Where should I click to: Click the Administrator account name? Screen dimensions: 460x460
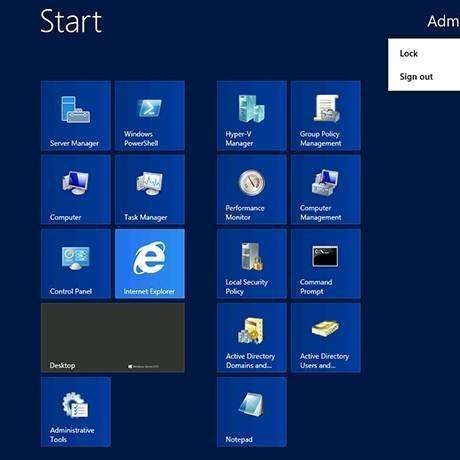(x=443, y=21)
